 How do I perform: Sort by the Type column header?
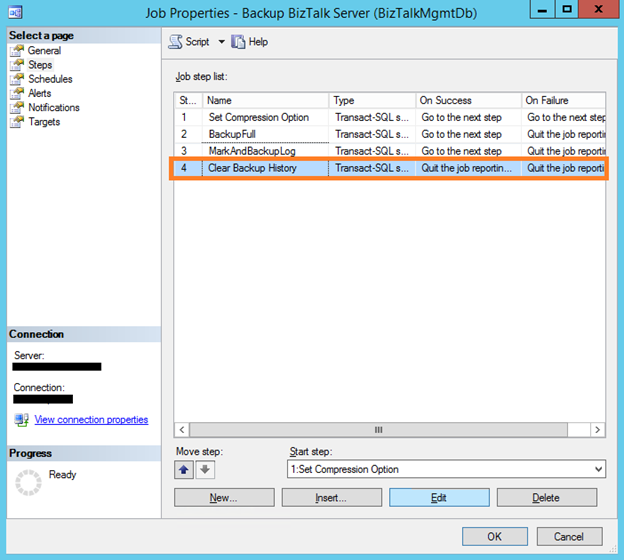click(x=372, y=100)
